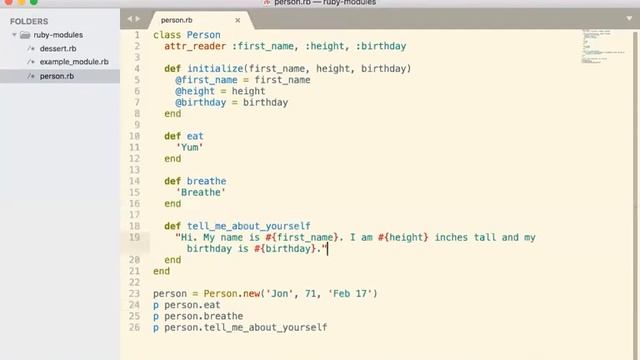
Task: Click the 'Jon' string argument
Action: (x=280, y=293)
